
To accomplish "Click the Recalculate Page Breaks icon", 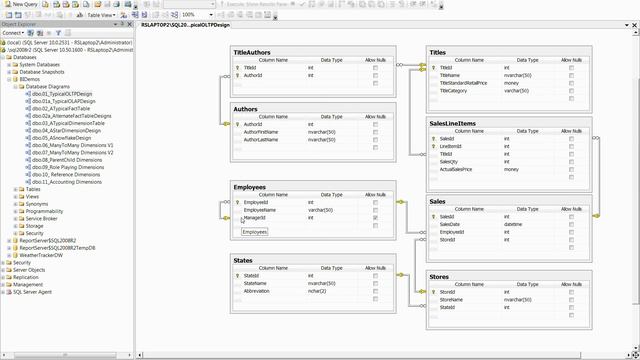I will click(x=144, y=15).
